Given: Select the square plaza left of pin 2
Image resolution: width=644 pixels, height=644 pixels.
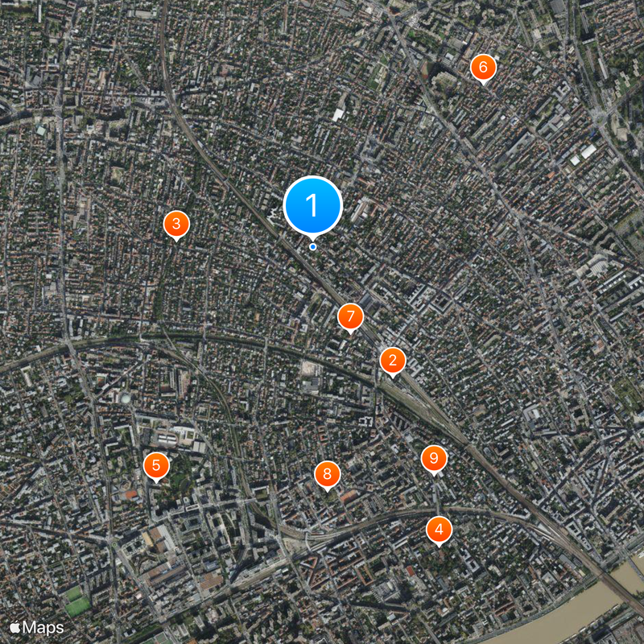Looking at the screenshot, I should 311,369.
